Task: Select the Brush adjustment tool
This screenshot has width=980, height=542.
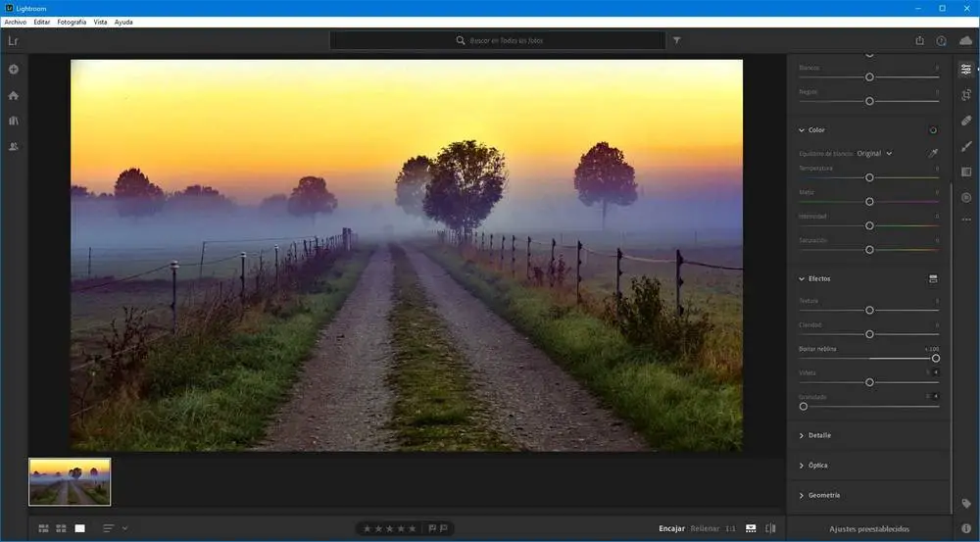Action: click(966, 146)
